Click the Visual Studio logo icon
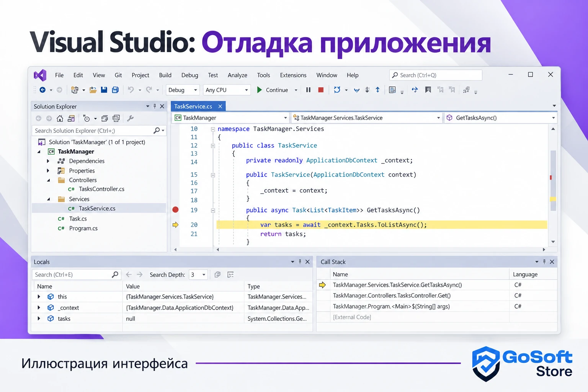This screenshot has width=588, height=392. coord(40,75)
